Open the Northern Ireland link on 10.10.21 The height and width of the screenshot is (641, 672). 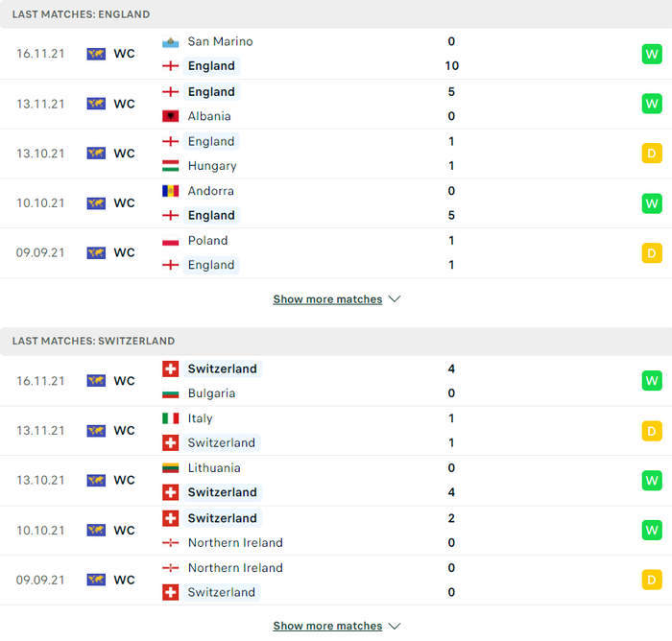click(x=235, y=543)
